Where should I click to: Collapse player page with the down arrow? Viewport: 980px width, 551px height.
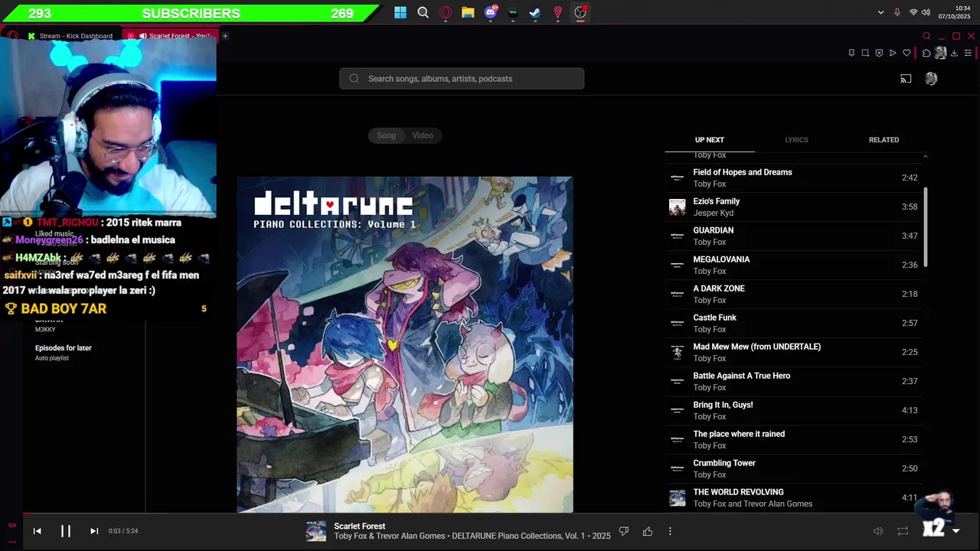(955, 531)
